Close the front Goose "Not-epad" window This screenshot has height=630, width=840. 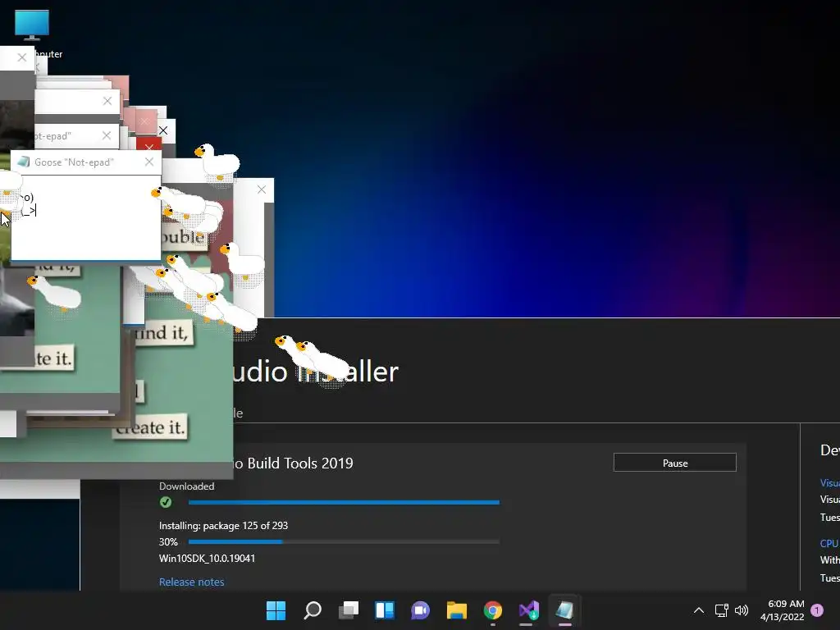(x=149, y=162)
